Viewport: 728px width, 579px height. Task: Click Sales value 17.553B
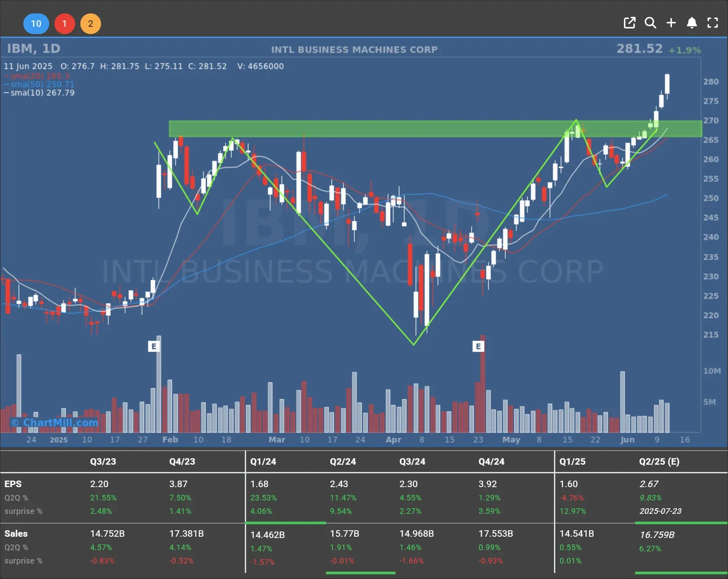tap(496, 534)
